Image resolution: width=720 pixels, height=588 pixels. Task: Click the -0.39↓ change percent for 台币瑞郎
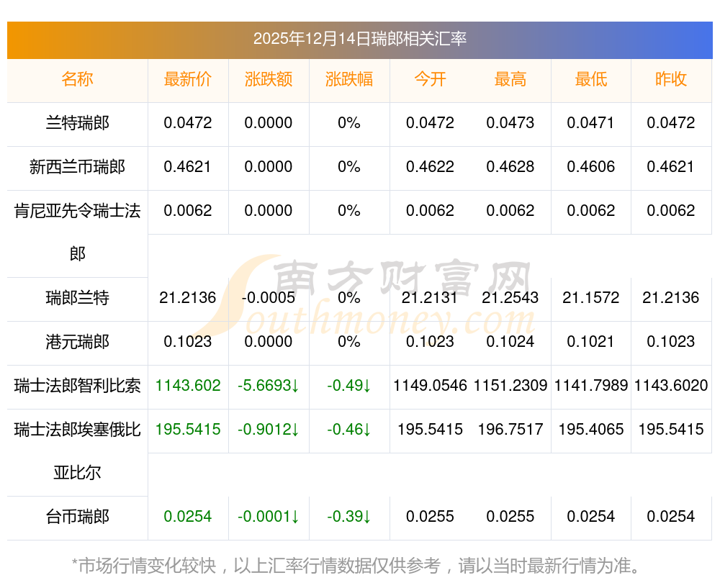point(349,517)
